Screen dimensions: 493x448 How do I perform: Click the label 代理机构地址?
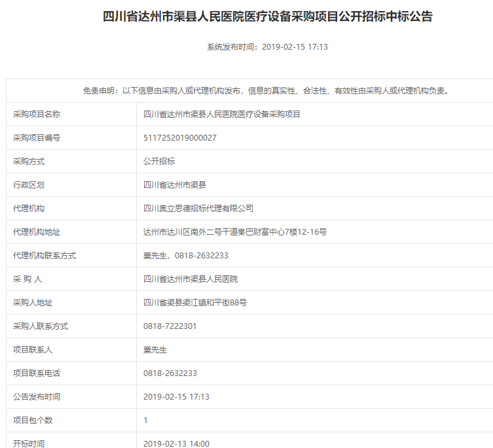tap(37, 232)
